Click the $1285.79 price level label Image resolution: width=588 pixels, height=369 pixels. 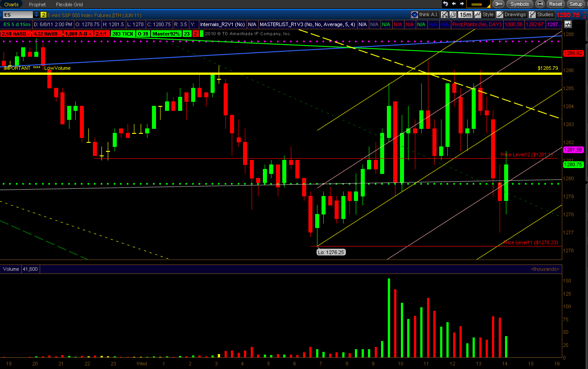(x=548, y=68)
